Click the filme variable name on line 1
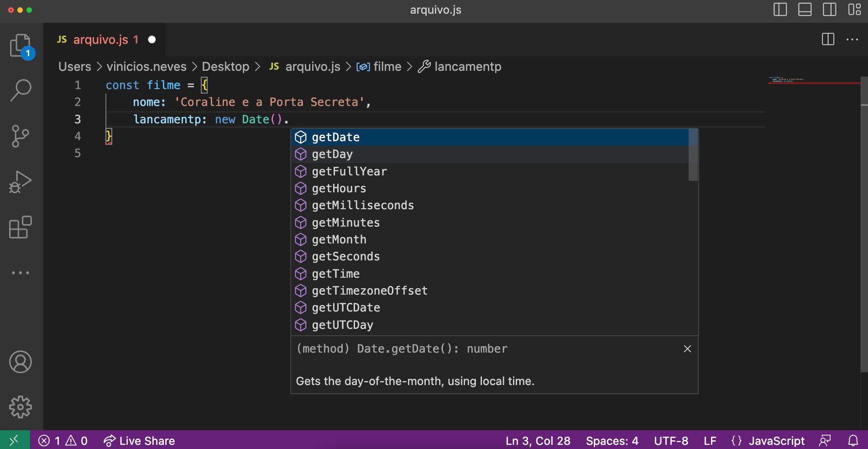Image resolution: width=868 pixels, height=449 pixels. [163, 85]
